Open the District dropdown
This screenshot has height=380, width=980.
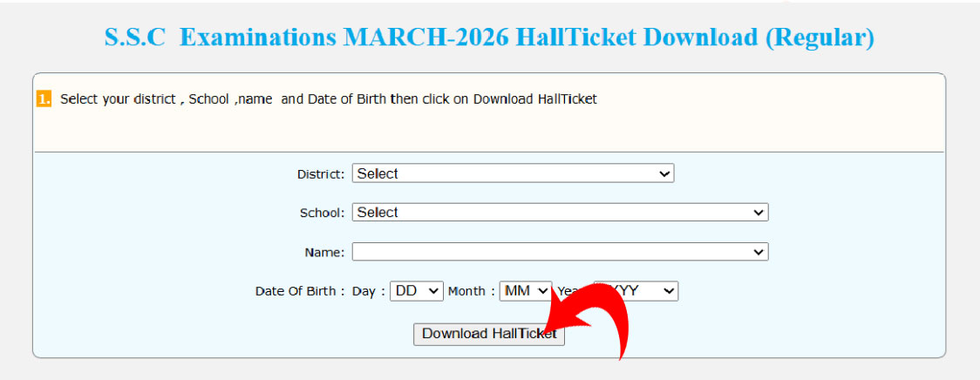[513, 173]
